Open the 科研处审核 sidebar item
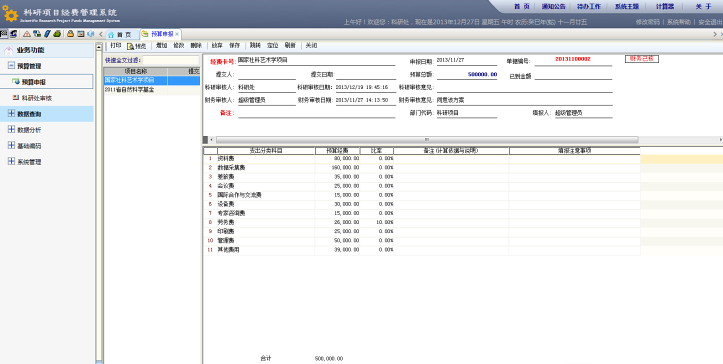 point(36,98)
